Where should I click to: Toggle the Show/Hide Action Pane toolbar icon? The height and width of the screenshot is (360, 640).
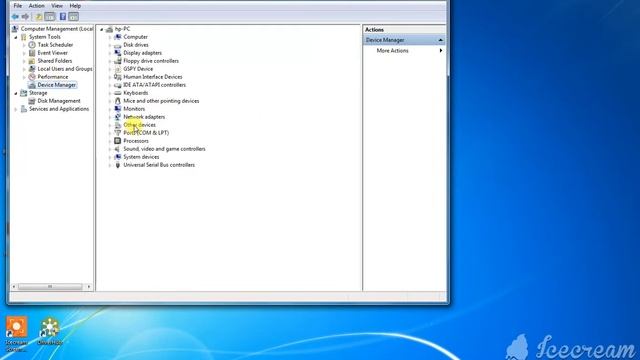tap(73, 17)
